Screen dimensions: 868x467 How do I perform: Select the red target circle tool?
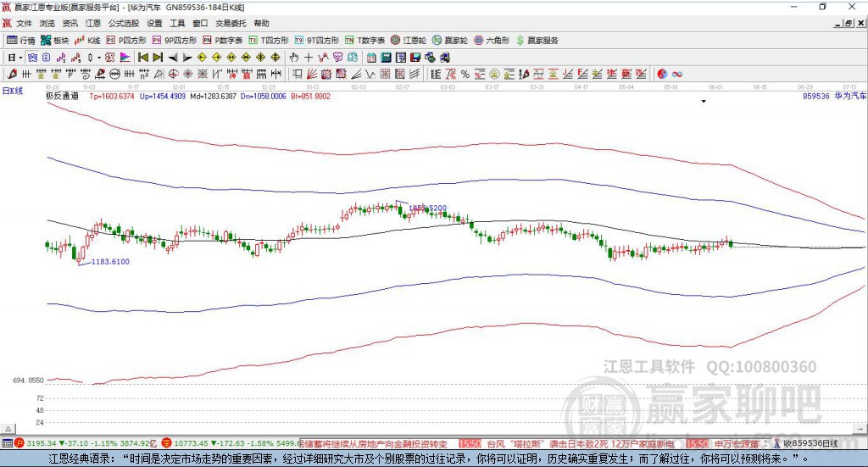click(173, 74)
